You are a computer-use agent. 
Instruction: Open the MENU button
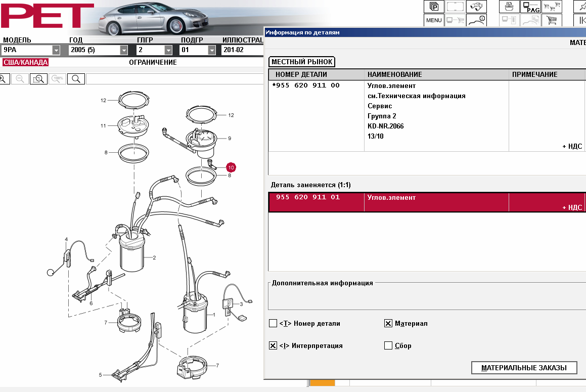pyautogui.click(x=434, y=20)
